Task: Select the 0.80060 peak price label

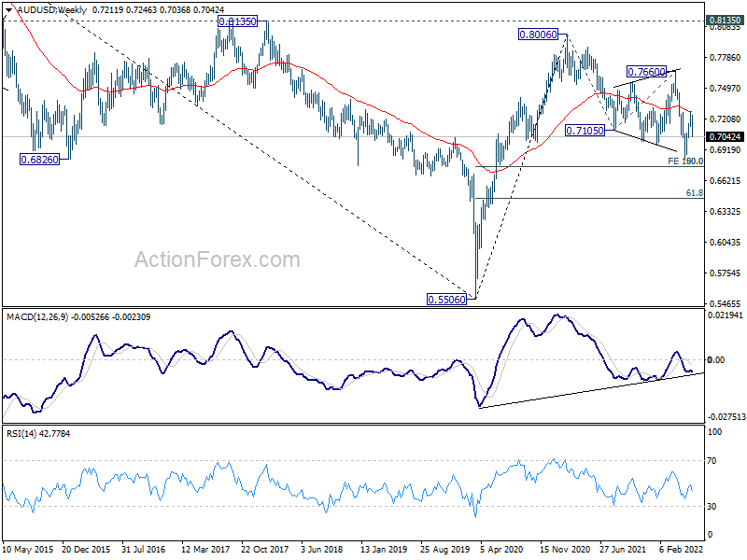Action: click(539, 35)
